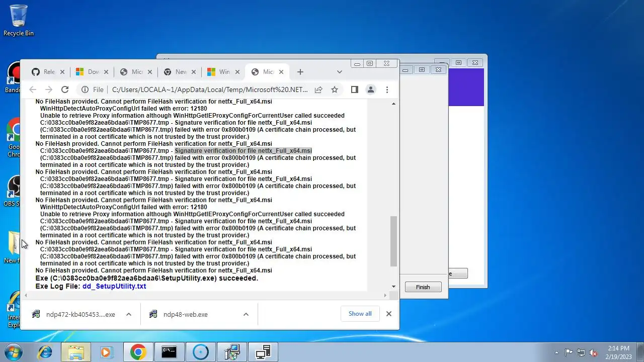644x362 pixels.
Task: Open Windows Explorer from taskbar
Action: pyautogui.click(x=76, y=352)
